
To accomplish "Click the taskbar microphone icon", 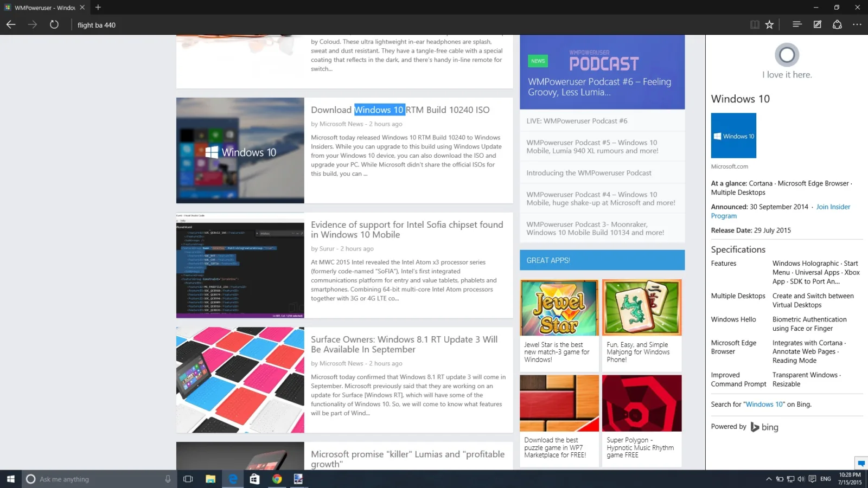I will point(168,479).
